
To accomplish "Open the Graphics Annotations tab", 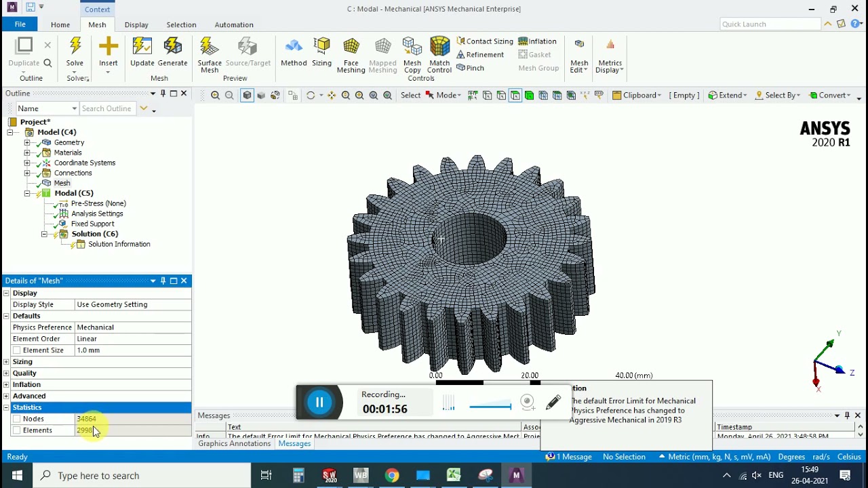I will [x=235, y=444].
